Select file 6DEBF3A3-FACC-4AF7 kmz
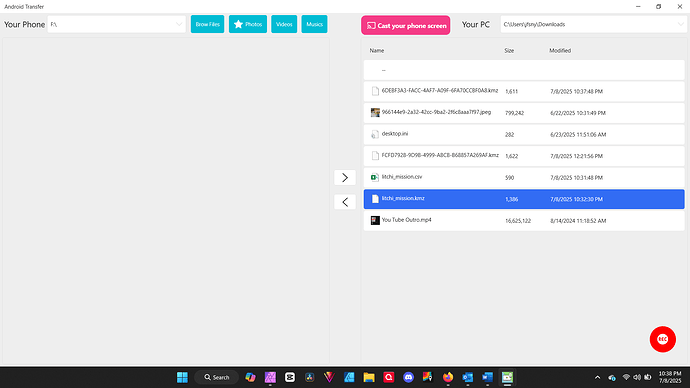Viewport: 690px width, 388px height. pyautogui.click(x=524, y=91)
